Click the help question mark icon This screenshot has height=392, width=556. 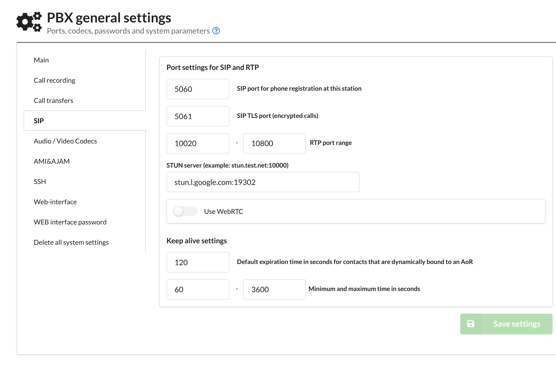216,31
